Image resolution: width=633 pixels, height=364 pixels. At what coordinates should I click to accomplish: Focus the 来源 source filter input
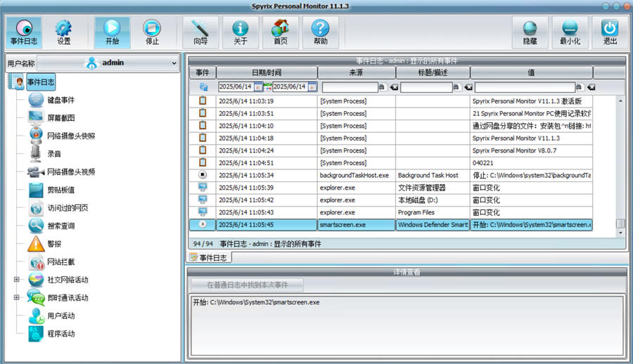(x=350, y=87)
